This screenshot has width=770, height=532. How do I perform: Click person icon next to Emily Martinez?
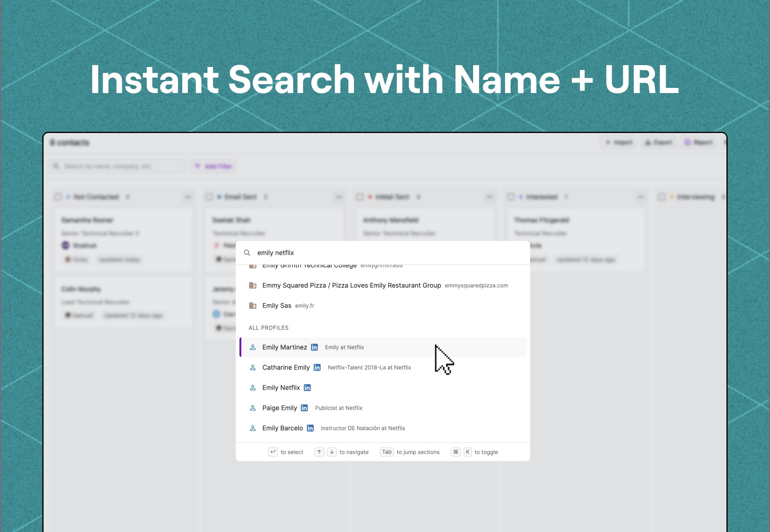253,347
